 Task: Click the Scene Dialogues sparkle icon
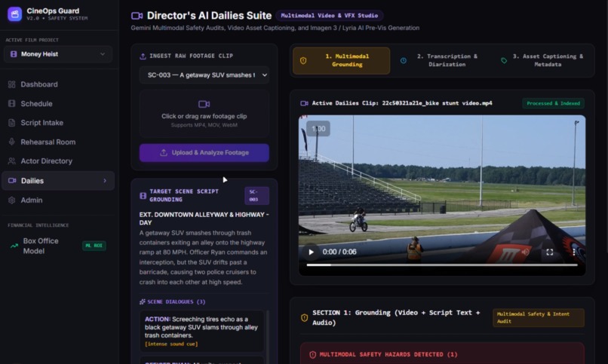point(143,301)
